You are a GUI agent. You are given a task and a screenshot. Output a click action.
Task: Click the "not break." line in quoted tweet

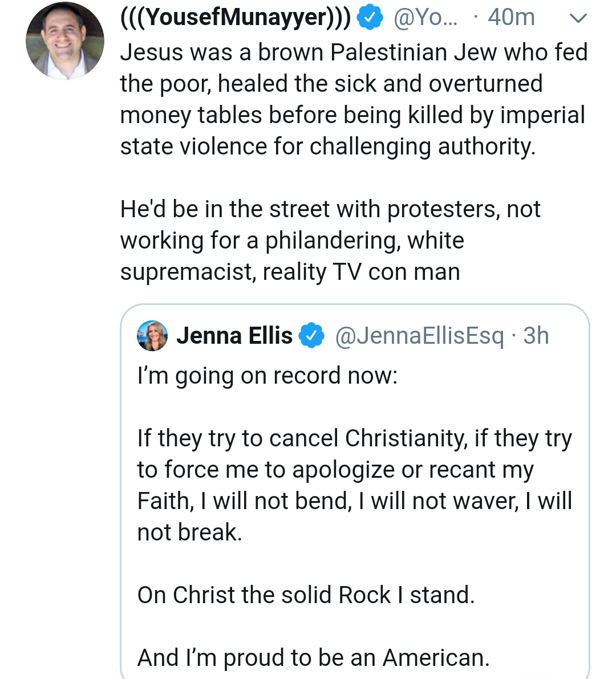189,532
